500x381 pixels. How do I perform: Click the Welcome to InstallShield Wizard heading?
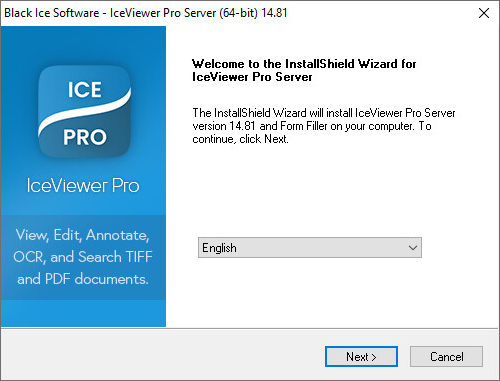pos(304,64)
